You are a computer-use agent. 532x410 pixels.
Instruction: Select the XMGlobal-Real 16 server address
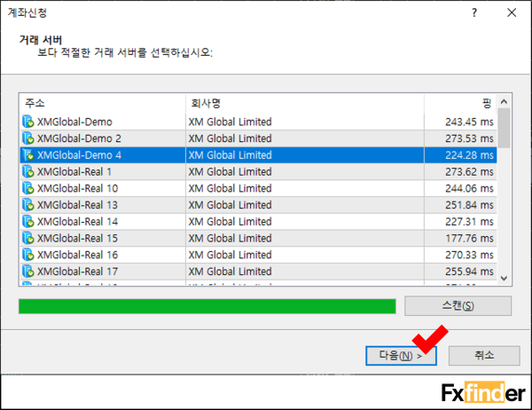pos(77,255)
